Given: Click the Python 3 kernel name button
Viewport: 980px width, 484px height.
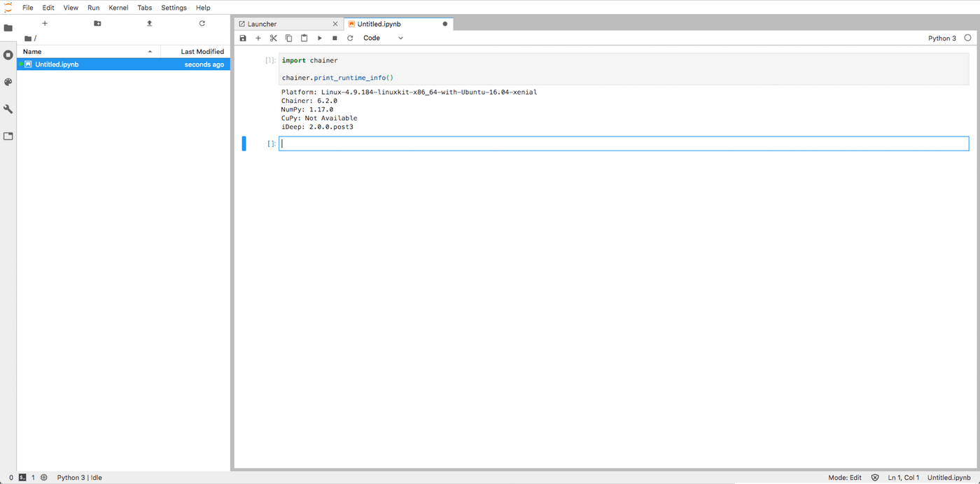Looking at the screenshot, I should click(x=941, y=38).
